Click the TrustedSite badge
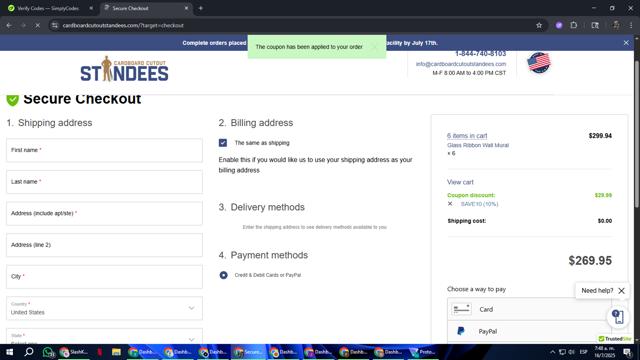The width and height of the screenshot is (640, 360). coord(615,339)
